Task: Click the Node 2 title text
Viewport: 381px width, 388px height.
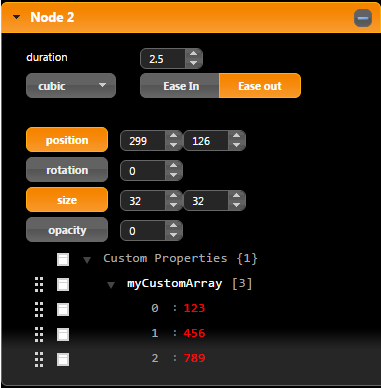Action: point(52,17)
